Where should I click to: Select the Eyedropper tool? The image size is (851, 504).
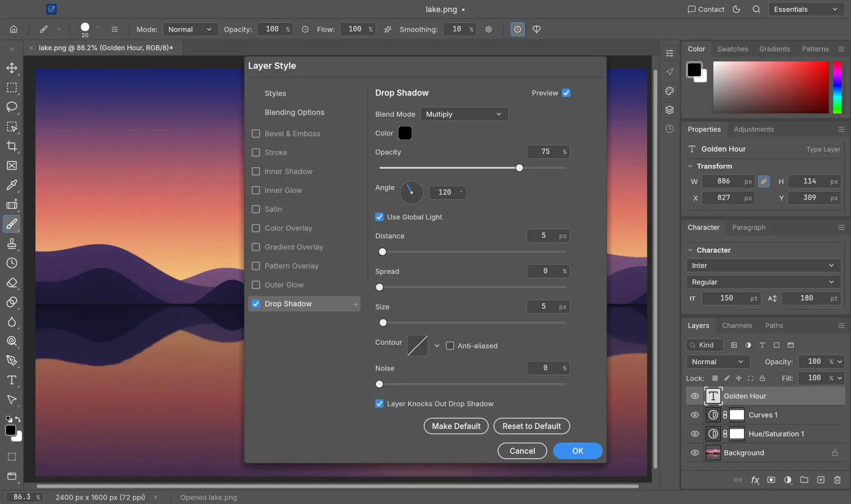pyautogui.click(x=12, y=185)
